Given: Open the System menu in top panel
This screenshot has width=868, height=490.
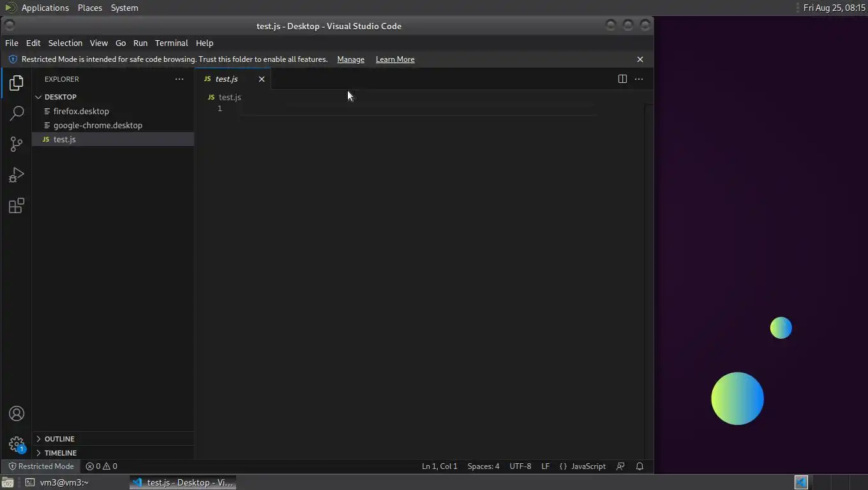Looking at the screenshot, I should coord(124,8).
